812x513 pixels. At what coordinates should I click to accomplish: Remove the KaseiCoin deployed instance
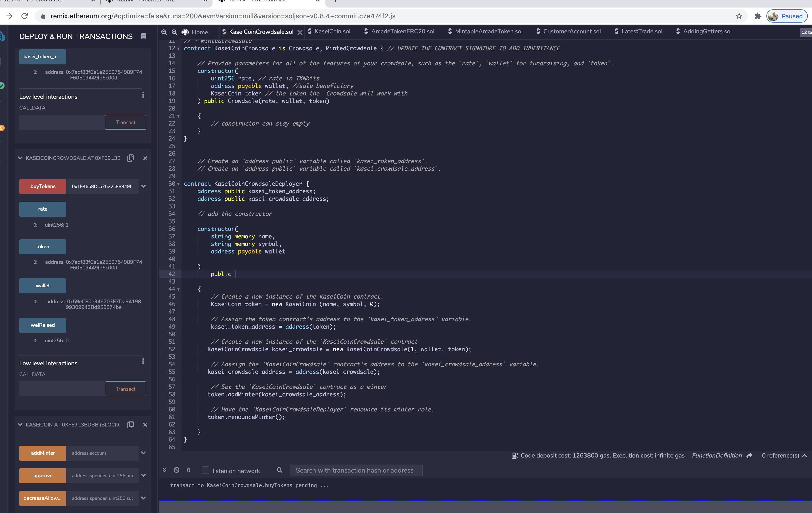pyautogui.click(x=145, y=425)
